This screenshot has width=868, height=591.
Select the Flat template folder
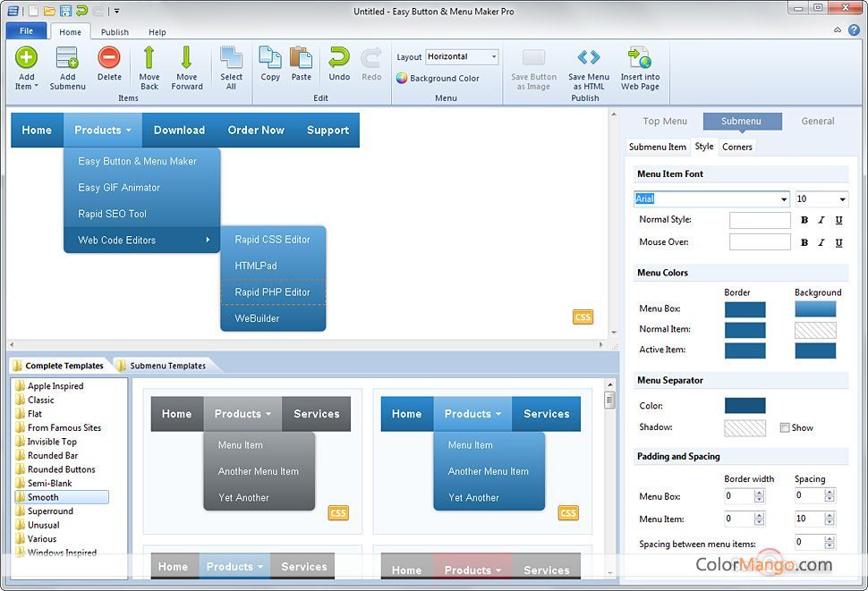tap(34, 414)
